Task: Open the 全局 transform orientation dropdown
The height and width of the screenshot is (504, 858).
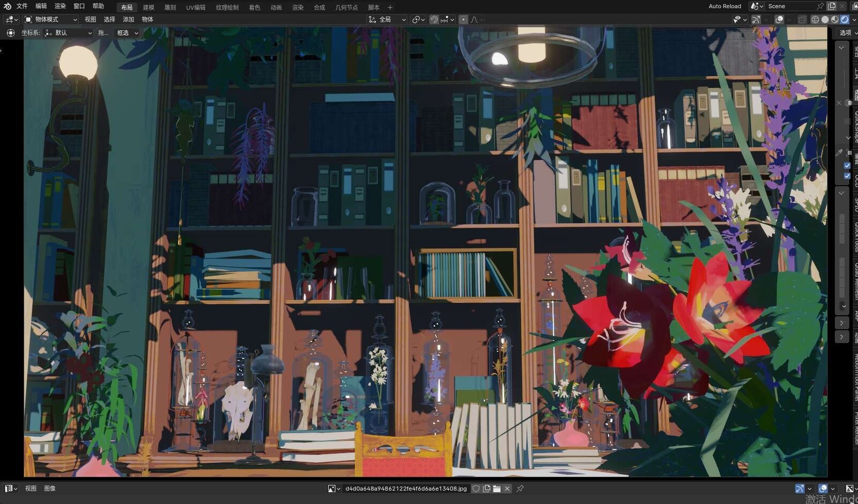Action: [387, 19]
